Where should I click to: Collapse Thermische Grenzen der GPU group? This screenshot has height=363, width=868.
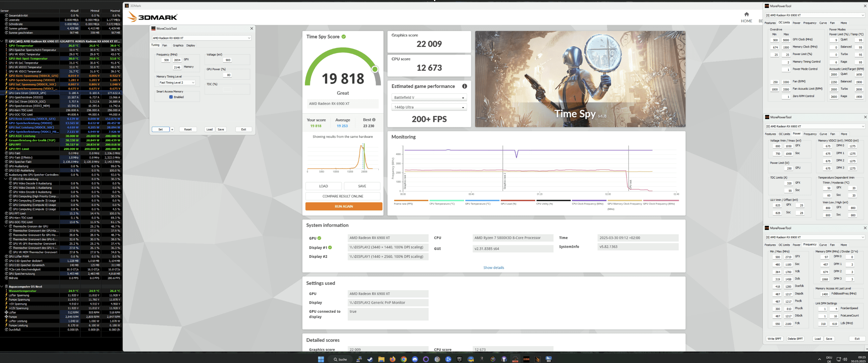6,226
